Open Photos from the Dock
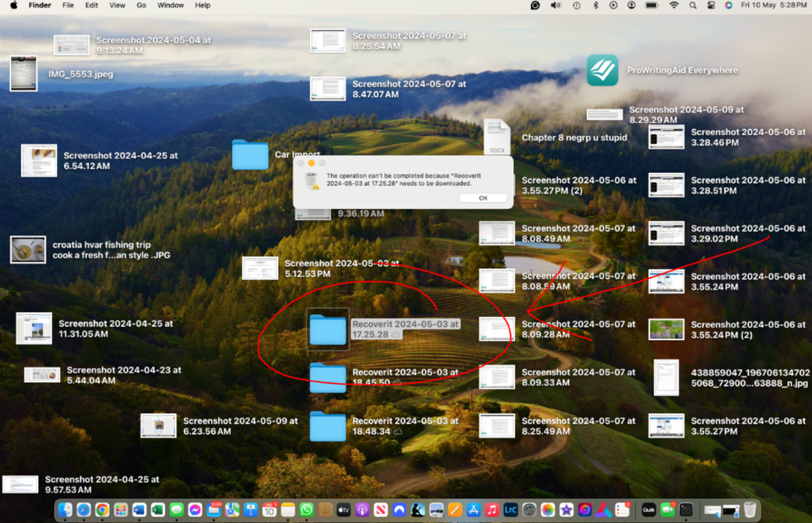The width and height of the screenshot is (812, 523). tap(548, 510)
